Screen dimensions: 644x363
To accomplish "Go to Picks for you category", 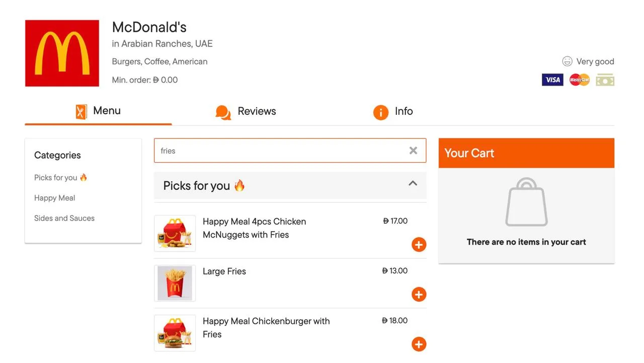I will point(60,177).
